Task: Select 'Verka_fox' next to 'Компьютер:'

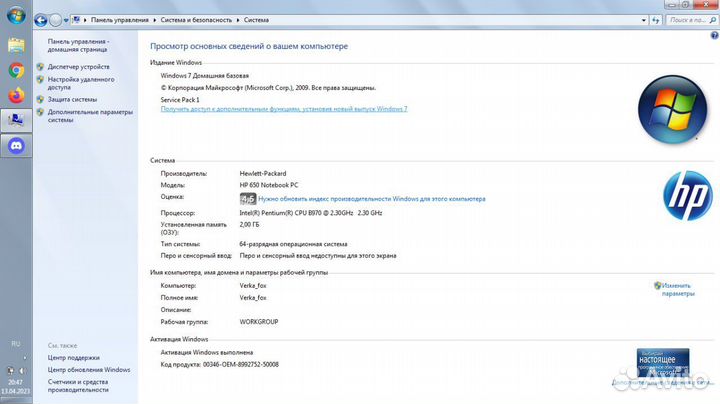Action: tap(253, 286)
